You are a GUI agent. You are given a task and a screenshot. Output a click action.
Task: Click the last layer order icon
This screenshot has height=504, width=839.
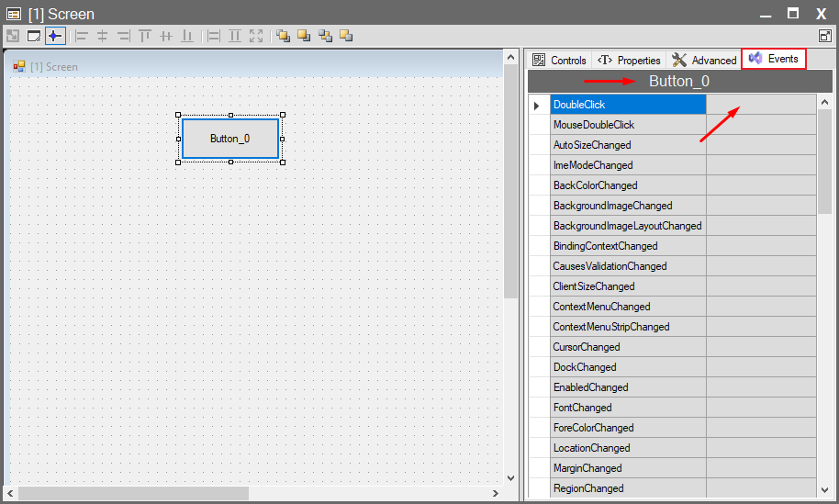(346, 36)
